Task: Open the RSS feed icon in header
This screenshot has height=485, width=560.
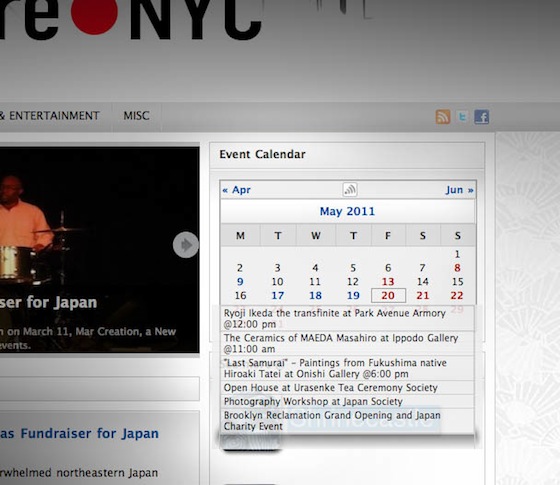Action: point(442,117)
